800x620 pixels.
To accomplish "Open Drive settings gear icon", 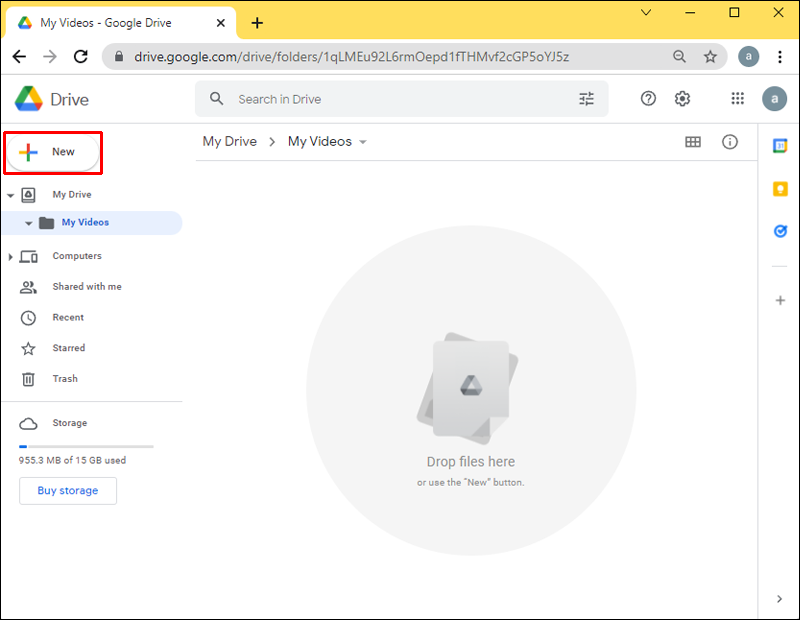I will (x=683, y=98).
